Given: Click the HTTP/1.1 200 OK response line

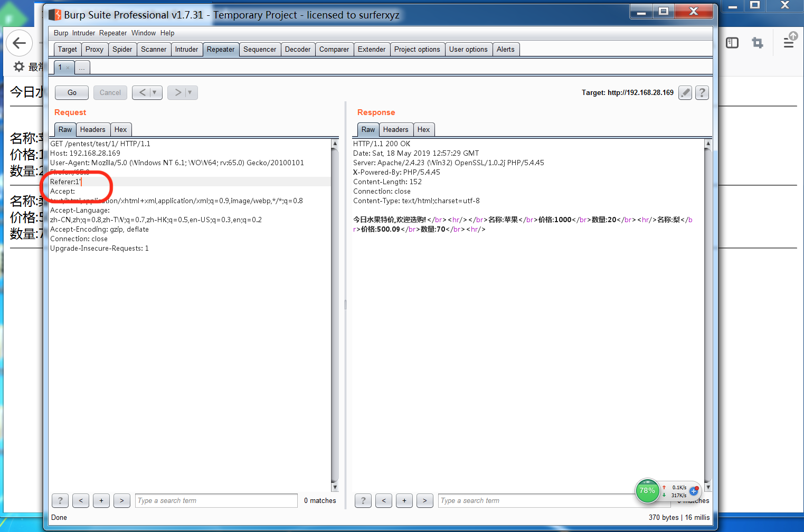Looking at the screenshot, I should [x=382, y=144].
